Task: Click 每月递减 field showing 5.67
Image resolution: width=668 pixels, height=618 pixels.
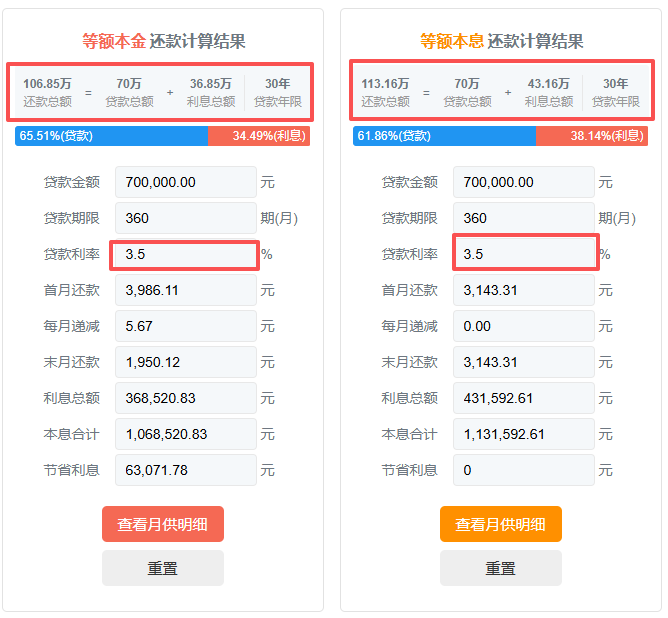Action: 186,326
